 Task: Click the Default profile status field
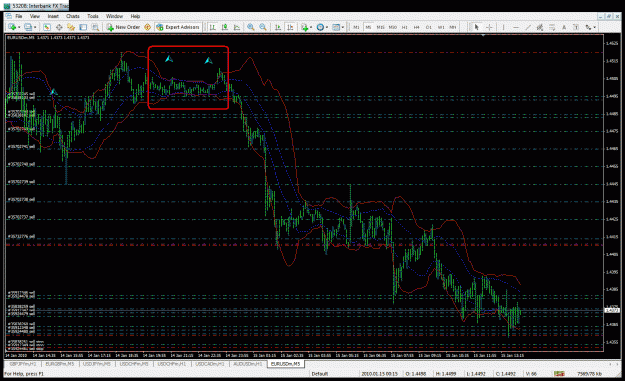tap(320, 374)
